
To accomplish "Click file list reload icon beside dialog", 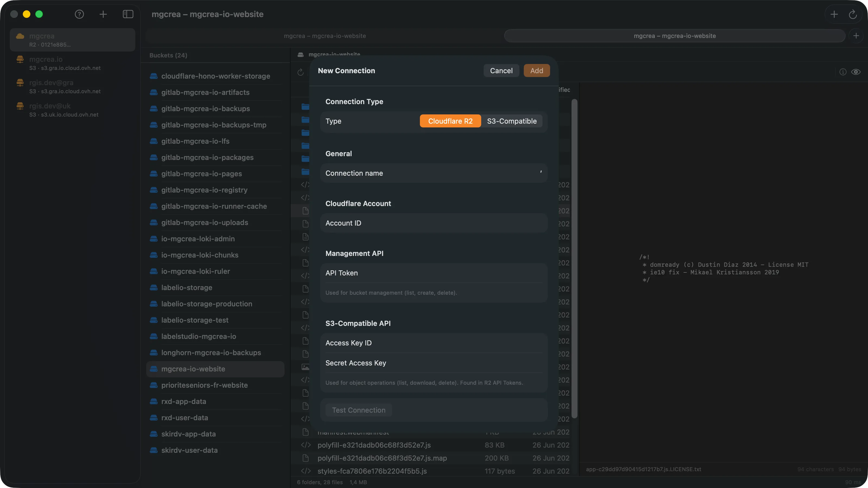I will [301, 72].
